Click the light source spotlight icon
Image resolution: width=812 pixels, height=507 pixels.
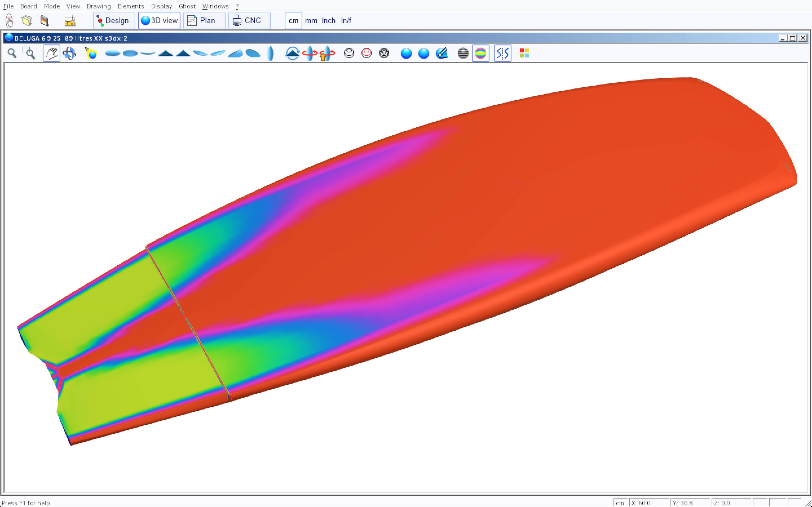[x=91, y=53]
